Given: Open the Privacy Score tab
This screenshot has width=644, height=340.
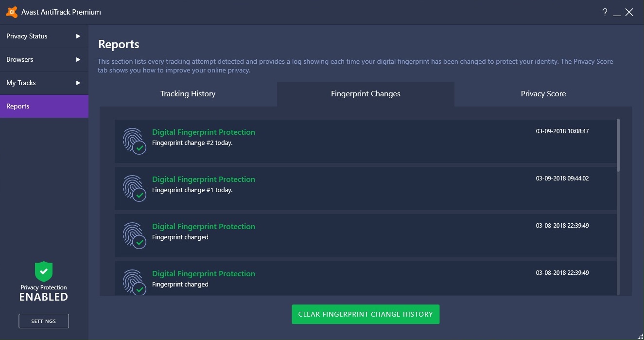Looking at the screenshot, I should [543, 94].
